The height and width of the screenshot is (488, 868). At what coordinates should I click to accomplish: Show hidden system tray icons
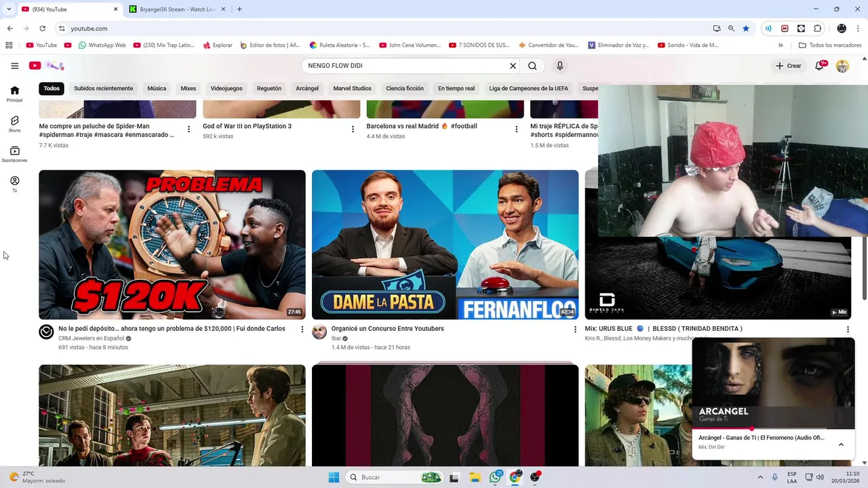coord(760,477)
